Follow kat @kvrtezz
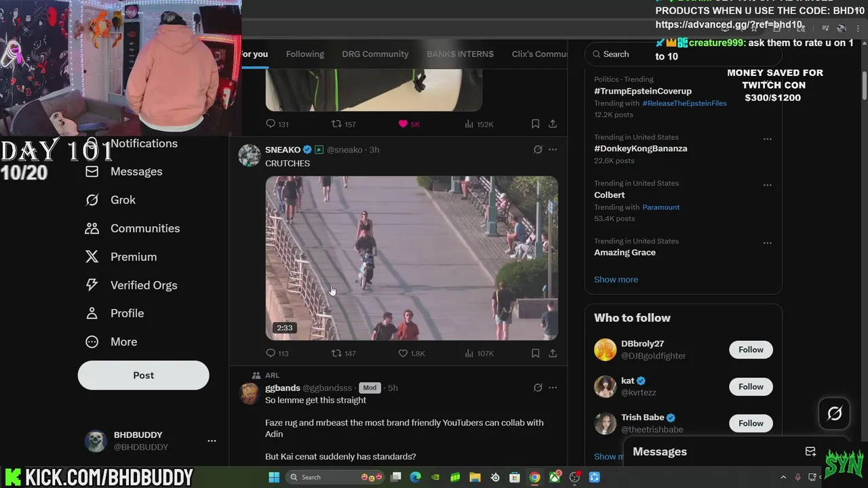 [x=751, y=386]
